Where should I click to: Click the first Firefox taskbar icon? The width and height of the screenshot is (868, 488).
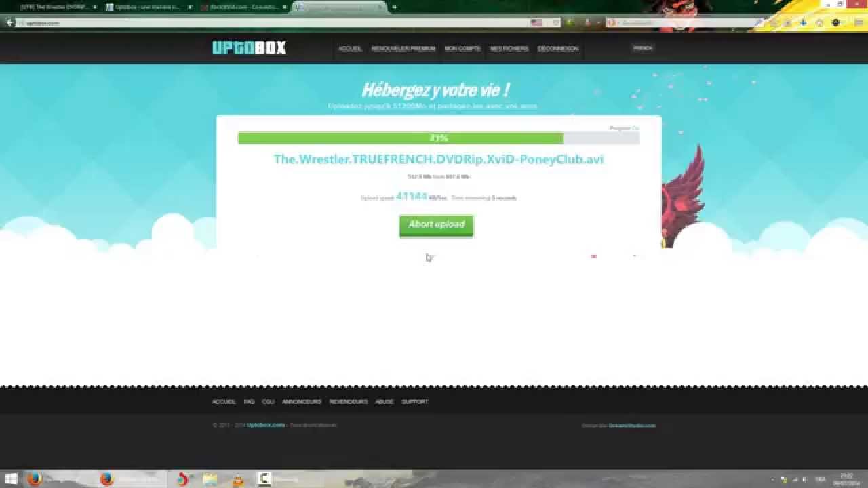coord(35,479)
